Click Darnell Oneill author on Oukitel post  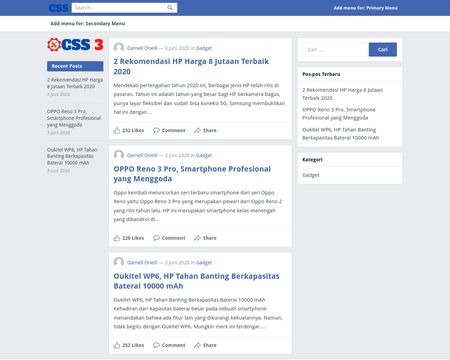pos(142,263)
